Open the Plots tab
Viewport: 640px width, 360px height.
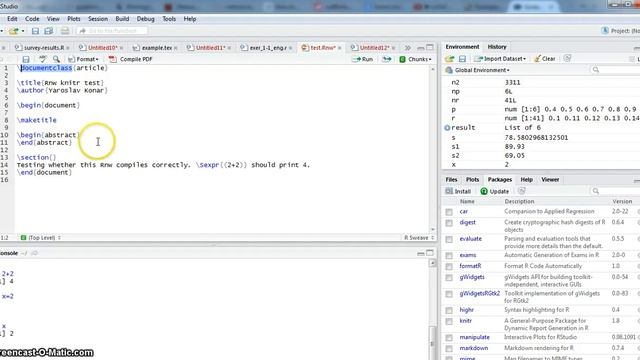(x=472, y=180)
